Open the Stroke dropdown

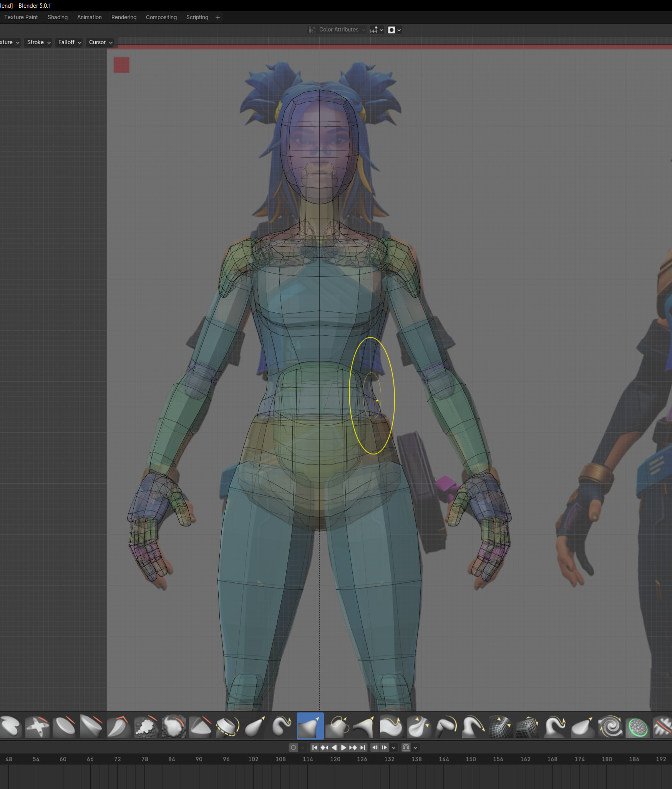(38, 42)
